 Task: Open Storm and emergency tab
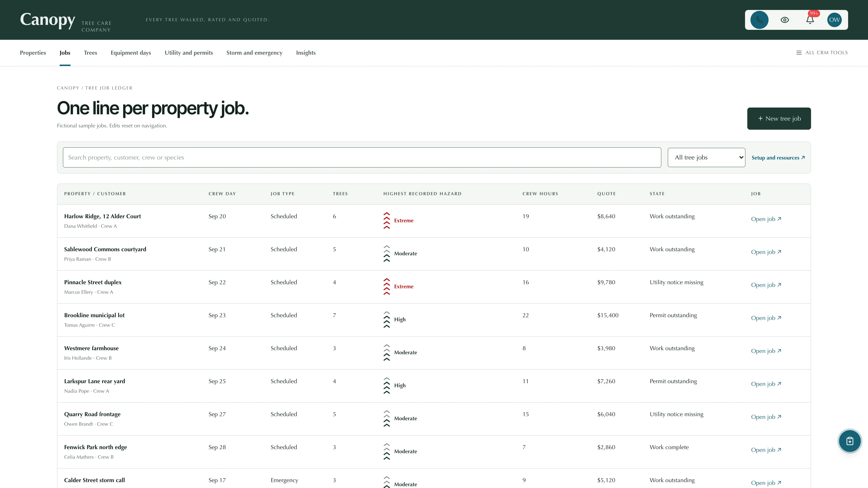[254, 53]
